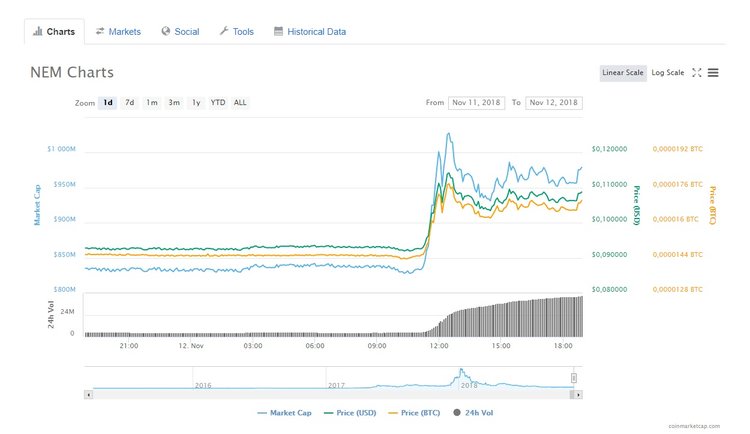Image resolution: width=750 pixels, height=434 pixels.
Task: Open the Charts tab
Action: click(54, 32)
